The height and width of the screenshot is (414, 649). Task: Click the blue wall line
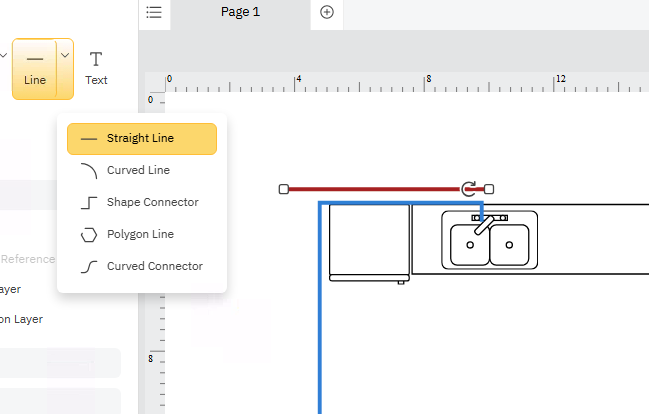pos(320,306)
